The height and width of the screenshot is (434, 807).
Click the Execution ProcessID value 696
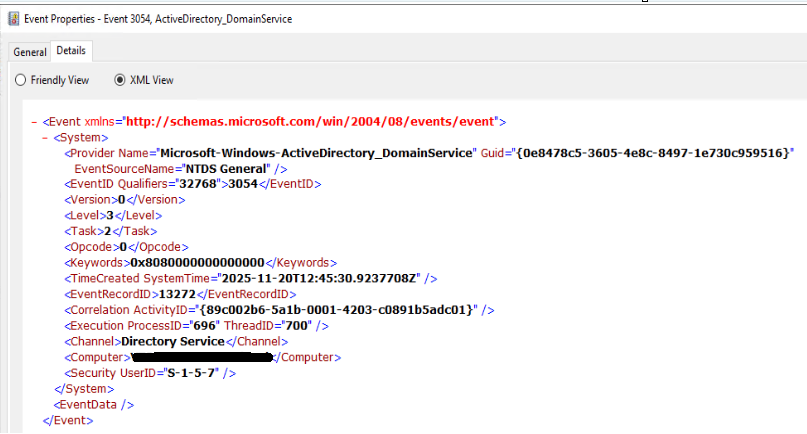205,326
